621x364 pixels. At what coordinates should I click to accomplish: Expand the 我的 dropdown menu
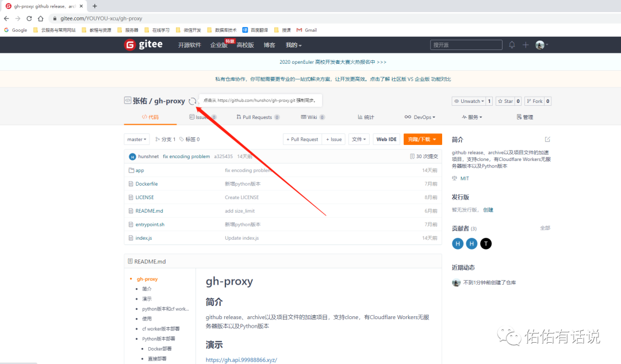click(293, 45)
